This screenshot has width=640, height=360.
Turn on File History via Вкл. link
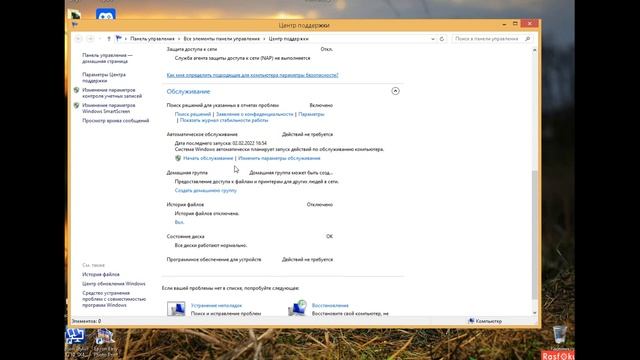click(179, 222)
